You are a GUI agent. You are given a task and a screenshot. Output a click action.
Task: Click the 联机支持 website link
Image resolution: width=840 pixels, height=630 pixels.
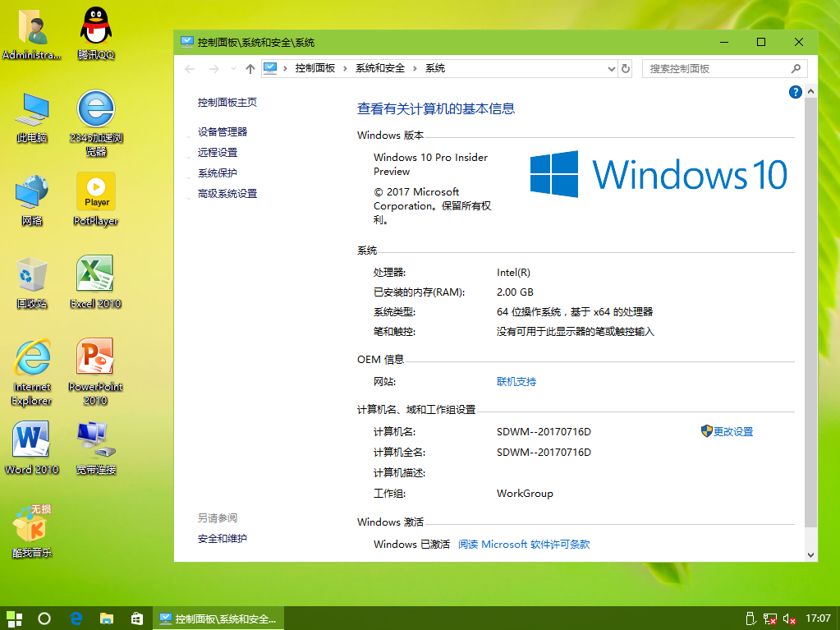tap(516, 381)
